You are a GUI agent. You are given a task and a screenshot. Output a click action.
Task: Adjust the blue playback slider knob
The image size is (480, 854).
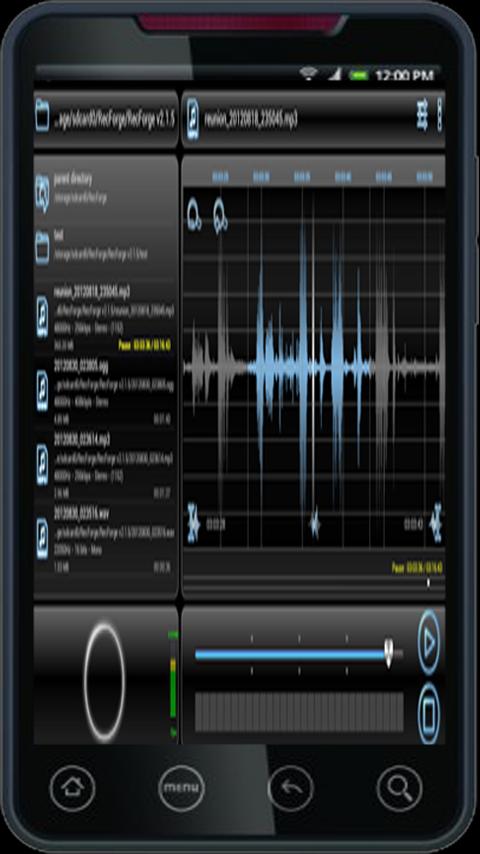pyautogui.click(x=388, y=652)
